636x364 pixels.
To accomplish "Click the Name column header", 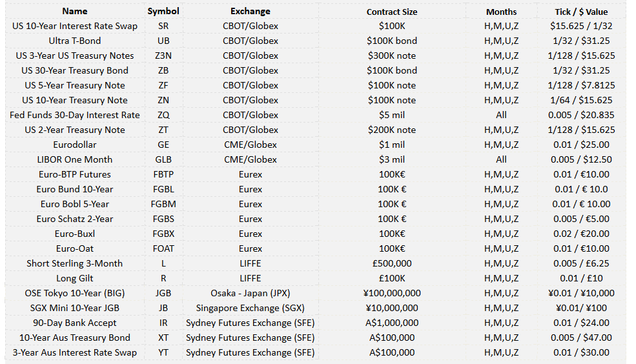I will 75,12.
